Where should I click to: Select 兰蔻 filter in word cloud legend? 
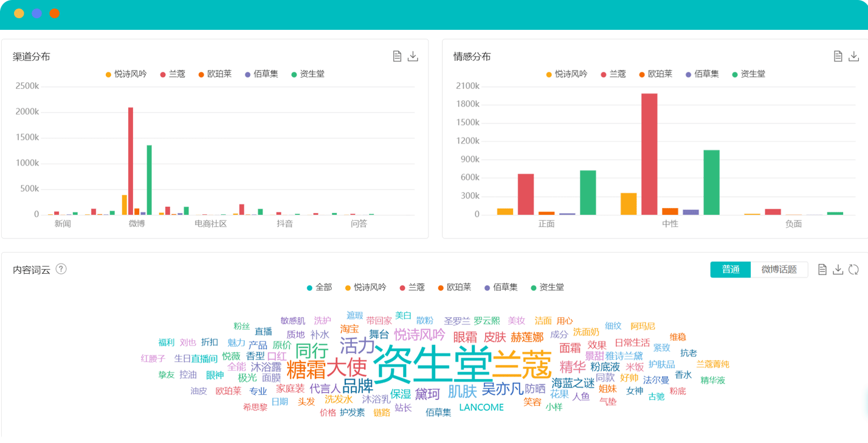tap(412, 287)
